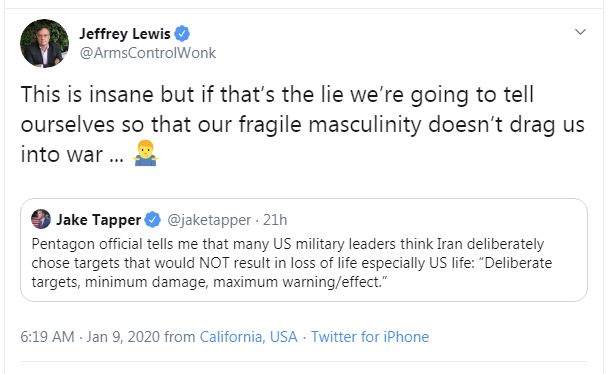Screen dimensions: 608x374
Task: Open Jake Tapper's small avatar
Action: coord(41,219)
